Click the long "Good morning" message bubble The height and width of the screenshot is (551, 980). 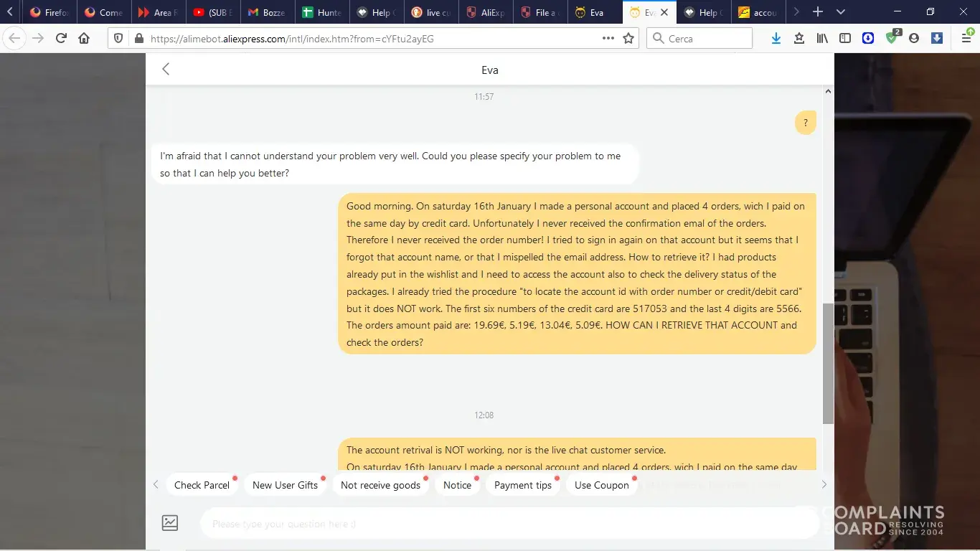pyautogui.click(x=577, y=274)
